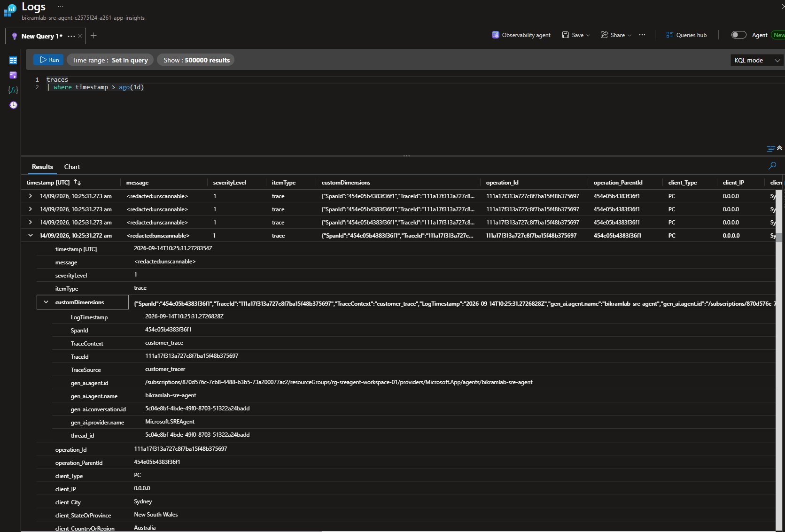Open page ellipsis next to Logs title
This screenshot has height=532, width=785.
61,7
